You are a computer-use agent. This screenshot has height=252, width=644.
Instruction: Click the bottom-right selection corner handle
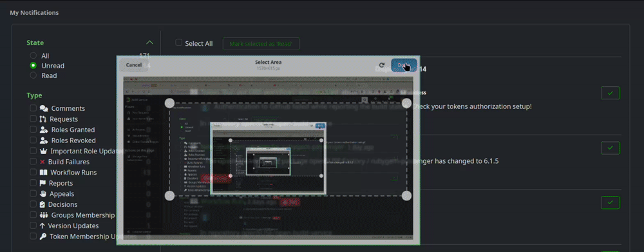coord(406,196)
